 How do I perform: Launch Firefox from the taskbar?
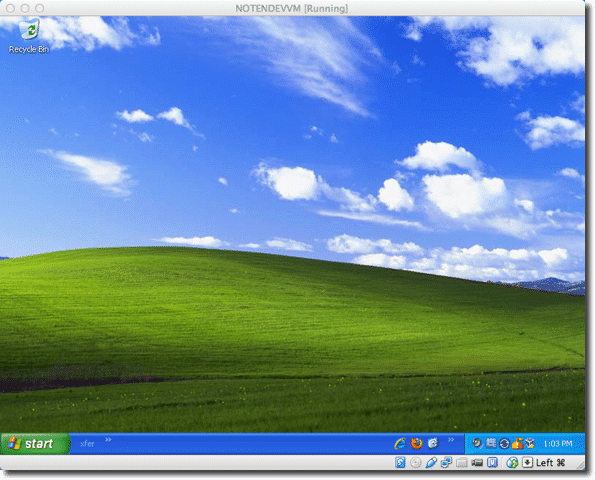417,443
